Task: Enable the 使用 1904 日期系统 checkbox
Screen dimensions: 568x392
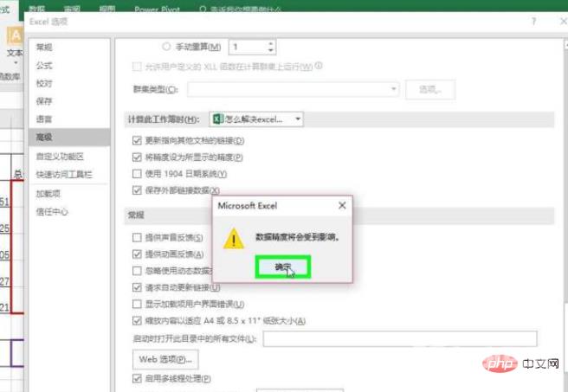Action: point(136,174)
